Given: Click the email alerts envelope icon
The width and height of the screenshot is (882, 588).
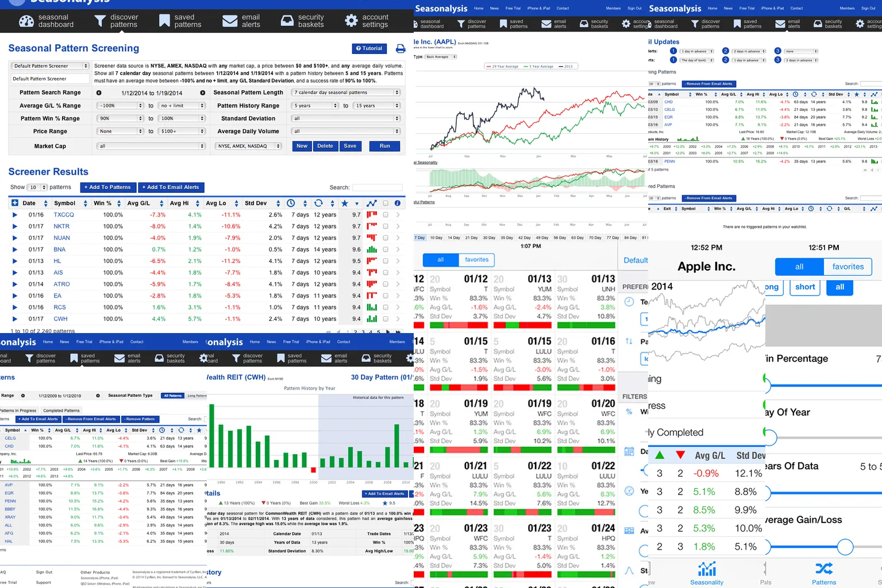Looking at the screenshot, I should 230,21.
